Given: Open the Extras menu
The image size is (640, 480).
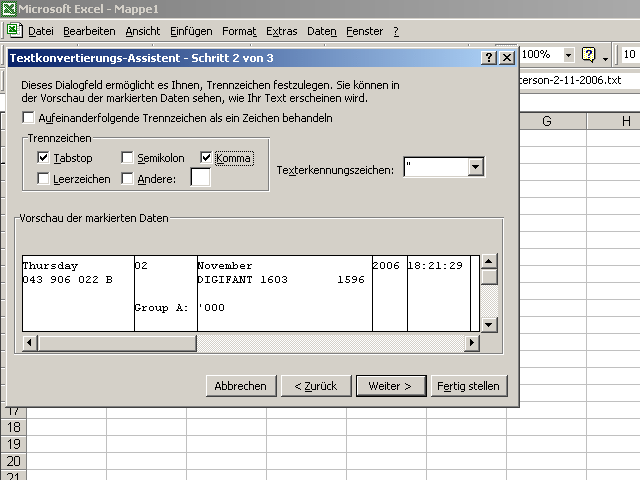Looking at the screenshot, I should (282, 31).
